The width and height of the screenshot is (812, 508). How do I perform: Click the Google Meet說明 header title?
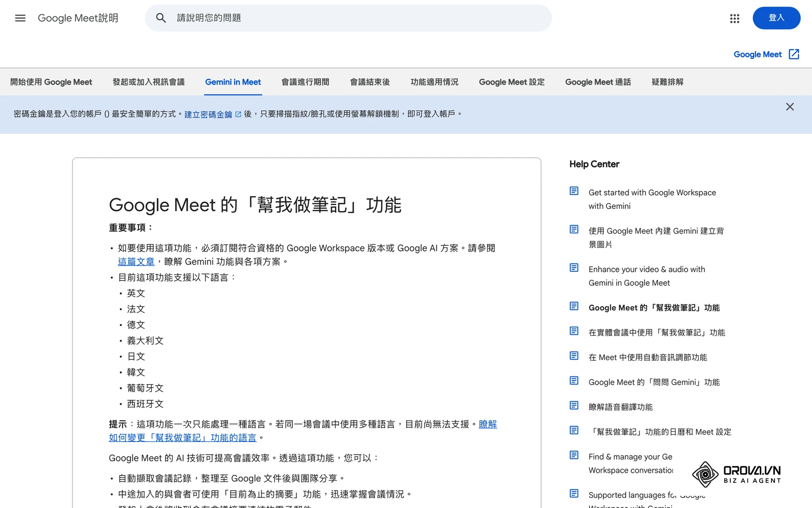click(x=78, y=18)
